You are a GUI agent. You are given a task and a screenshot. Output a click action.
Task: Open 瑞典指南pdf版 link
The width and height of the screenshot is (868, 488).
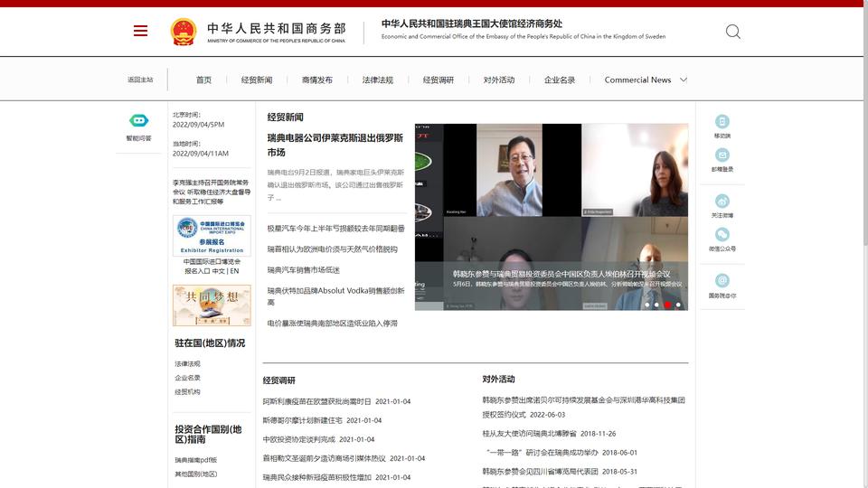196,460
